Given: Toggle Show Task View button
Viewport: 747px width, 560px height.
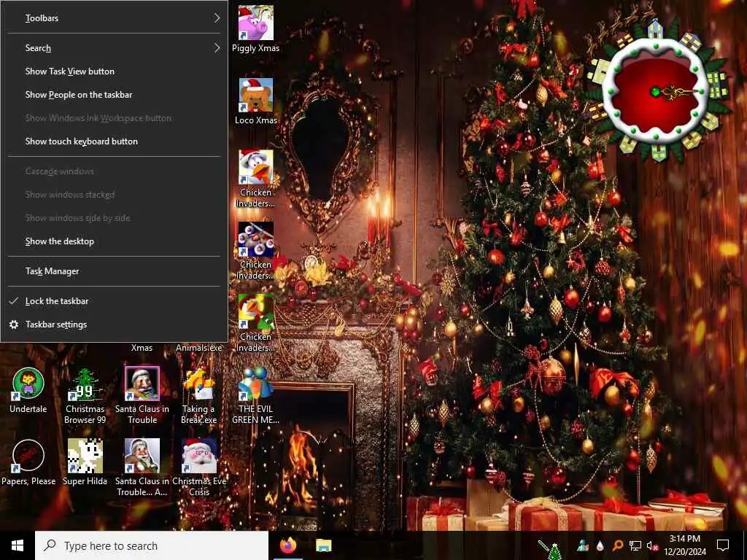Looking at the screenshot, I should click(115, 71).
